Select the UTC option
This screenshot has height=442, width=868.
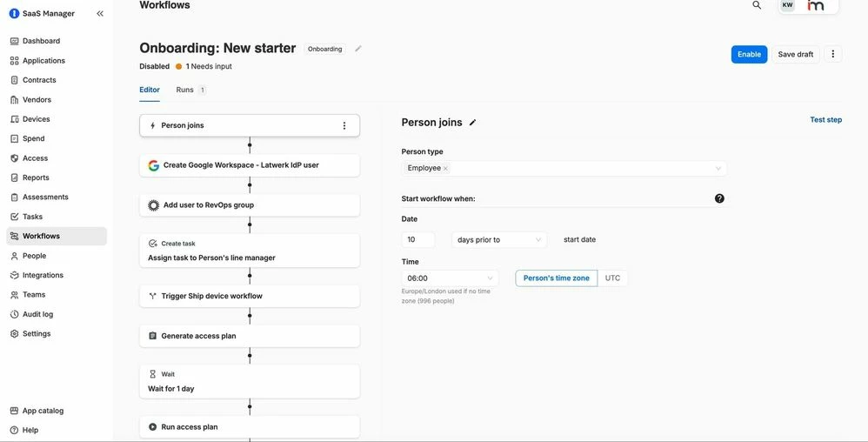tap(612, 278)
